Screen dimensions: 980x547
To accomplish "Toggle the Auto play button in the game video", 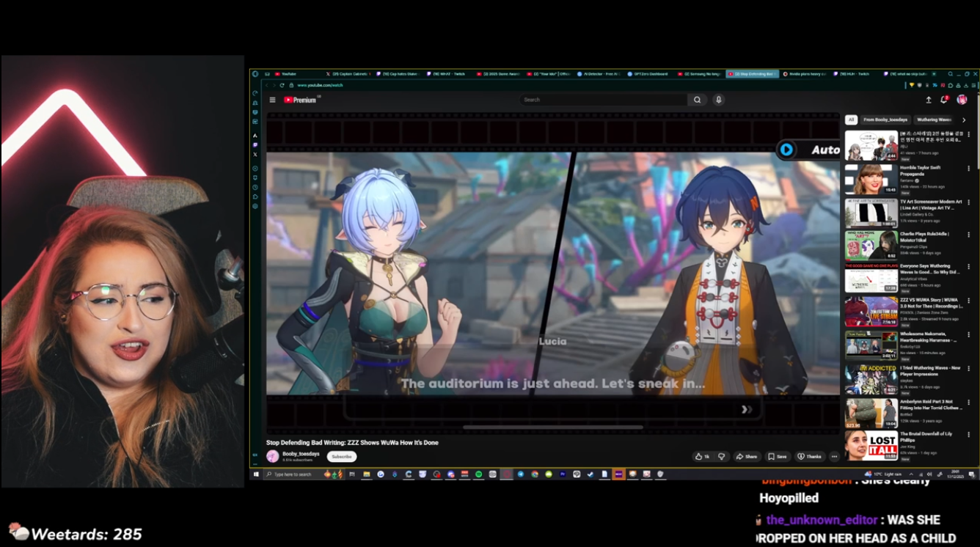I will [809, 150].
